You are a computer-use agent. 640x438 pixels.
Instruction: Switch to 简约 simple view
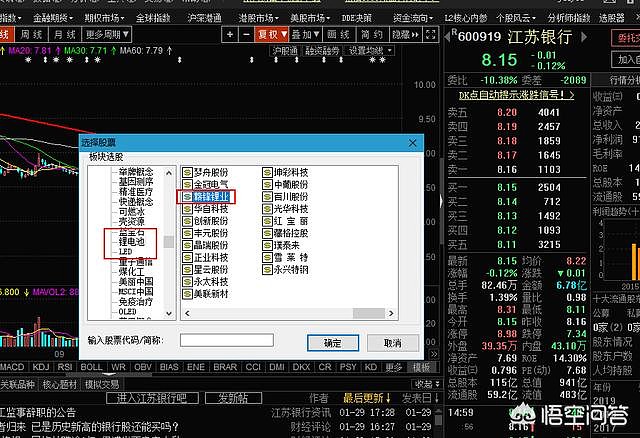click(x=372, y=35)
